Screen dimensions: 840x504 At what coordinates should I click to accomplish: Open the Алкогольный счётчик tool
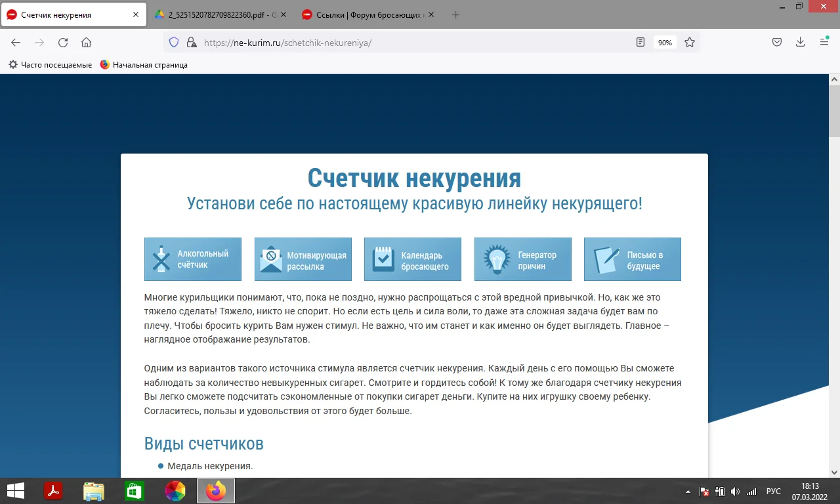coord(192,259)
